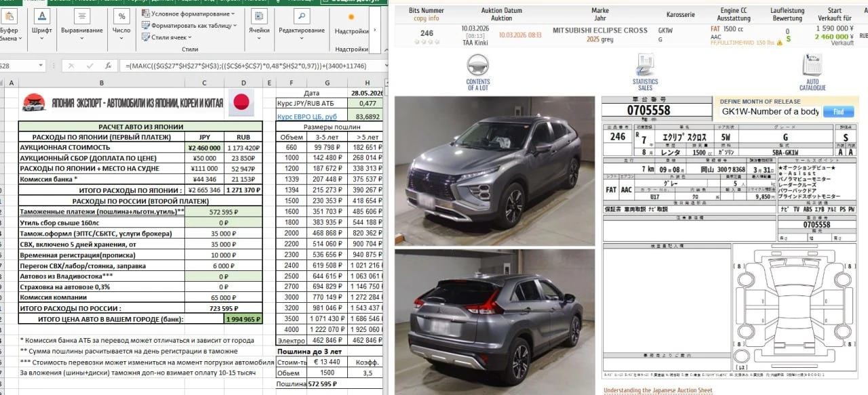The width and height of the screenshot is (868, 395).
Task: Click the 'ИТОГО РАСХОДЫ ПО РОССИИ' row label
Action: (x=102, y=308)
